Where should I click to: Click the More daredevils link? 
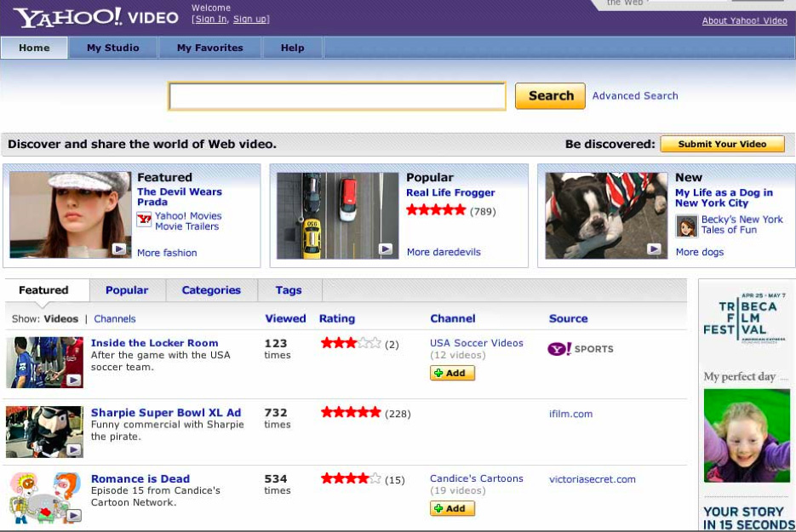click(444, 252)
